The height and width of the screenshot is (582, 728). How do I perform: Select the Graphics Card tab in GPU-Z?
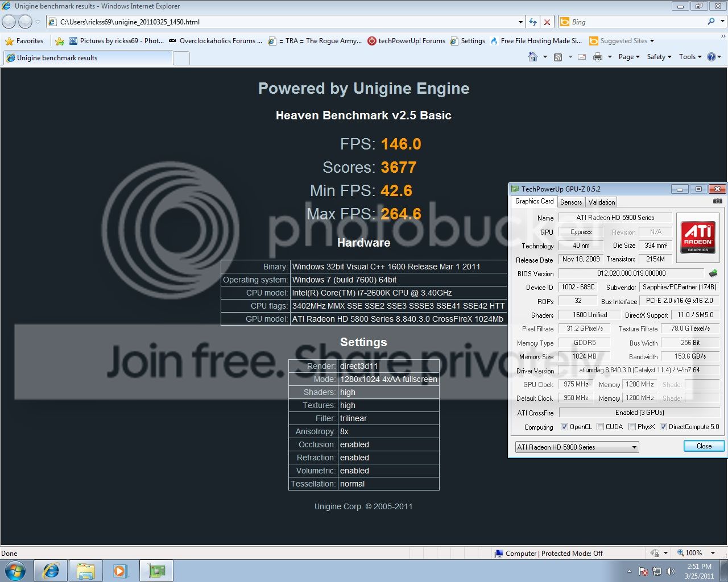pyautogui.click(x=534, y=201)
